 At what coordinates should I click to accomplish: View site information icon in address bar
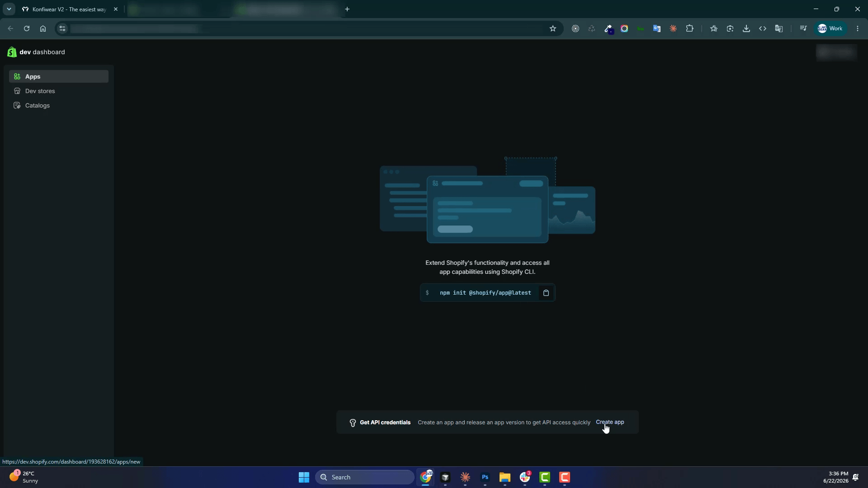click(62, 28)
